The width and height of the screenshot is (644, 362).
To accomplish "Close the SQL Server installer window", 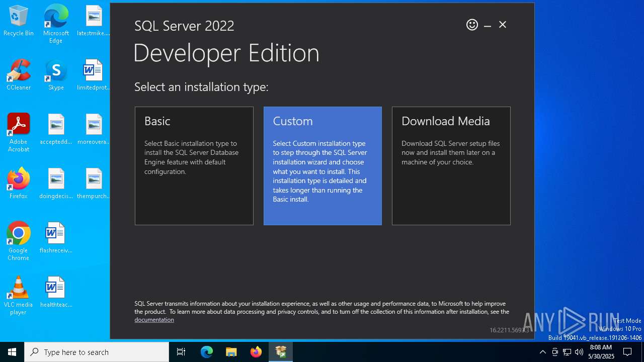I will tap(503, 25).
